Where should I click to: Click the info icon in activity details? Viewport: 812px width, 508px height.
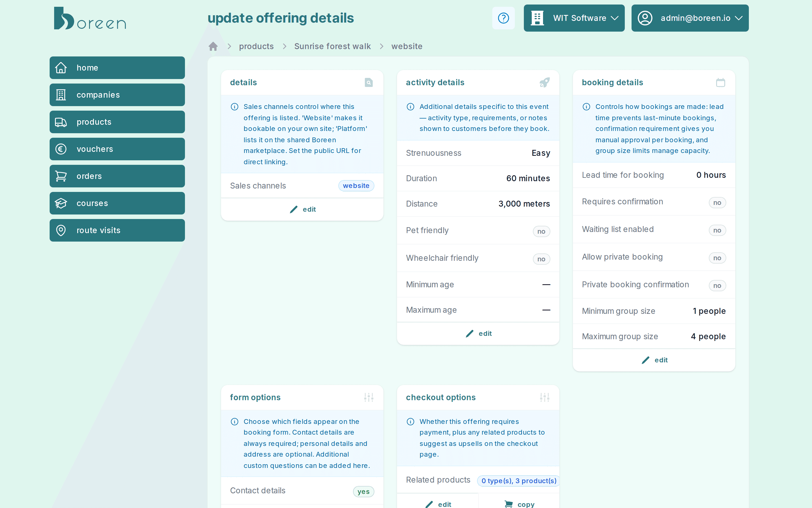click(x=410, y=107)
